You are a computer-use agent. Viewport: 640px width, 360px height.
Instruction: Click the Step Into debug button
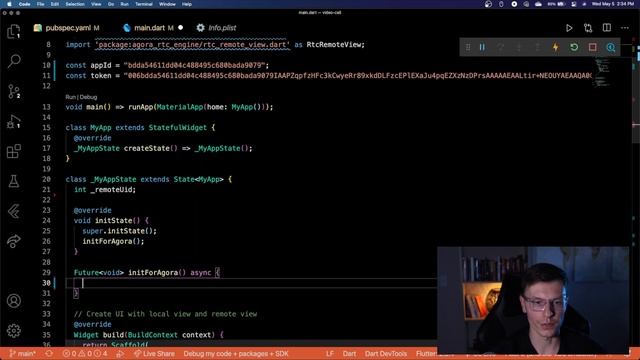pyautogui.click(x=519, y=47)
